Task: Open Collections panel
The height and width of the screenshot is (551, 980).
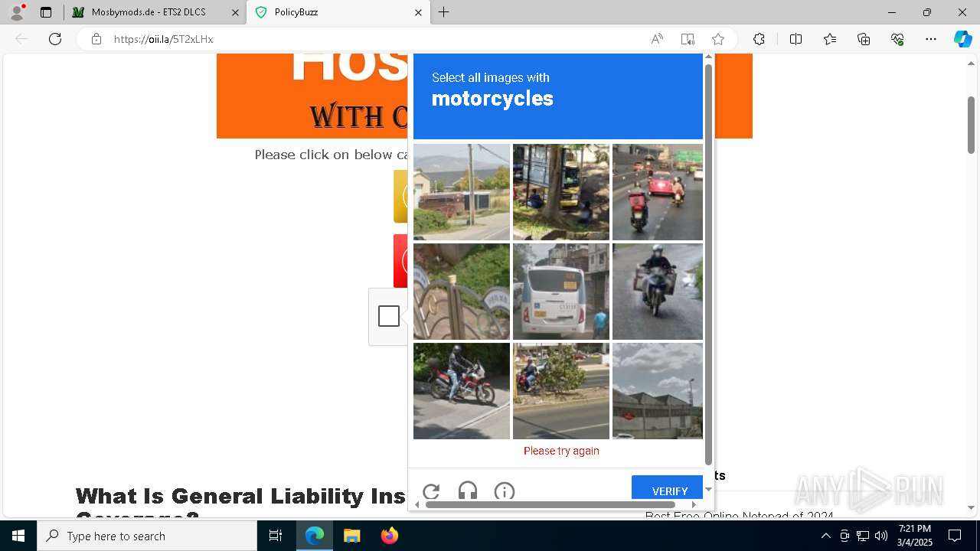Action: click(864, 39)
